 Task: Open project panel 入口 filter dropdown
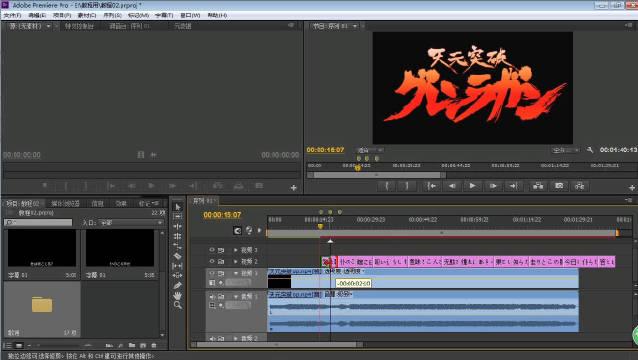point(131,223)
